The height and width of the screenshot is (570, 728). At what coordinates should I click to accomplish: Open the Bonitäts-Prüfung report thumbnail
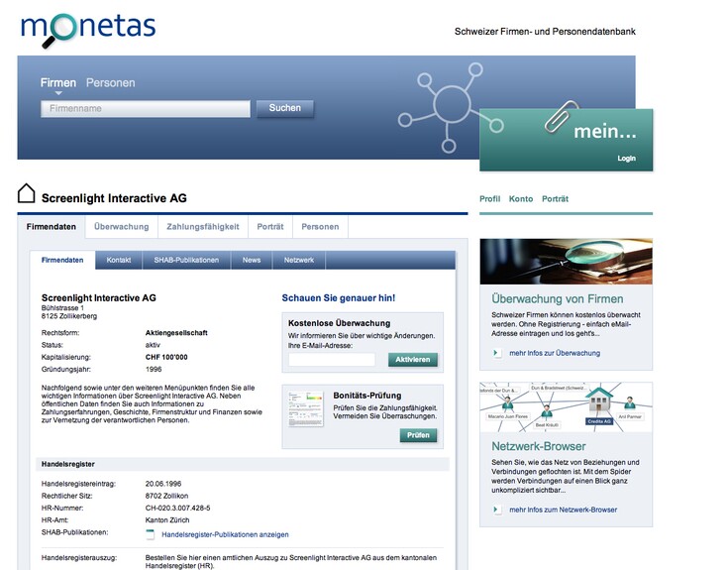[305, 408]
